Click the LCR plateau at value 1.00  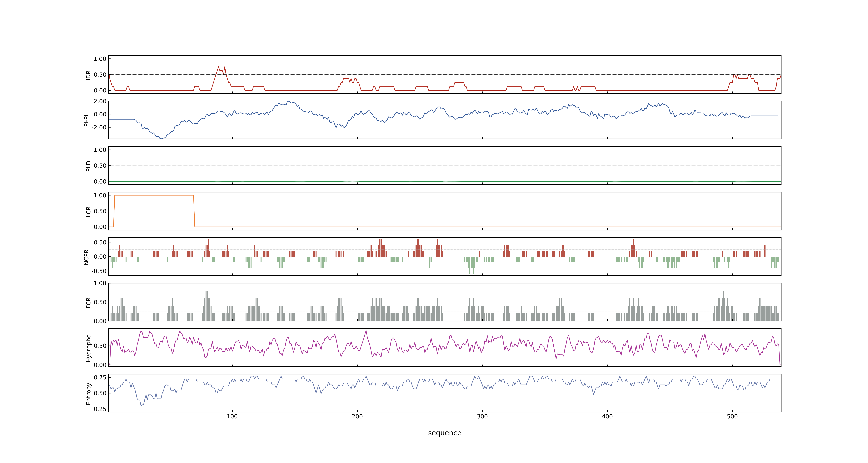click(154, 195)
